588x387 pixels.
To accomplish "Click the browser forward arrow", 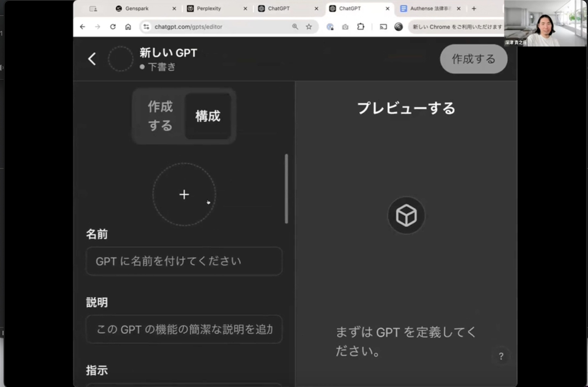I will 97,27.
